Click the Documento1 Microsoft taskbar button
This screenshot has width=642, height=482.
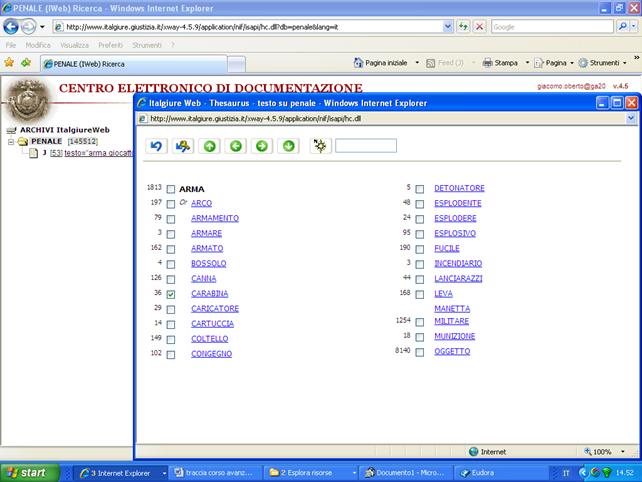[x=406, y=473]
